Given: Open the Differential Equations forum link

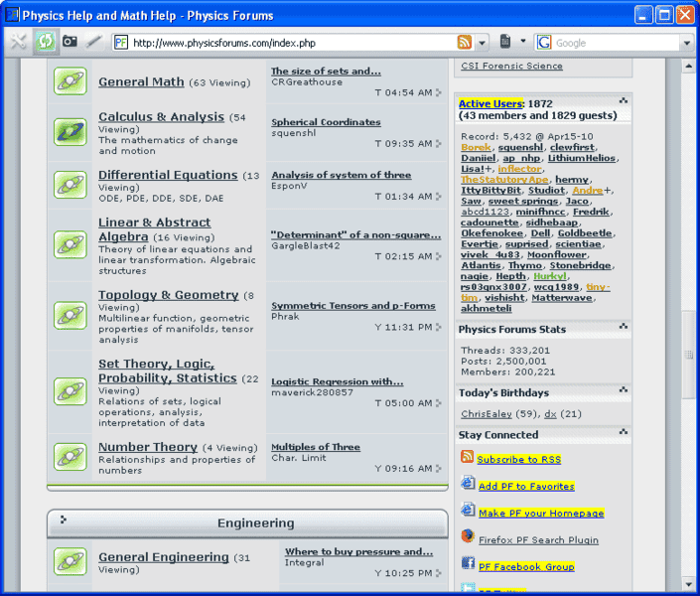Looking at the screenshot, I should [x=168, y=175].
